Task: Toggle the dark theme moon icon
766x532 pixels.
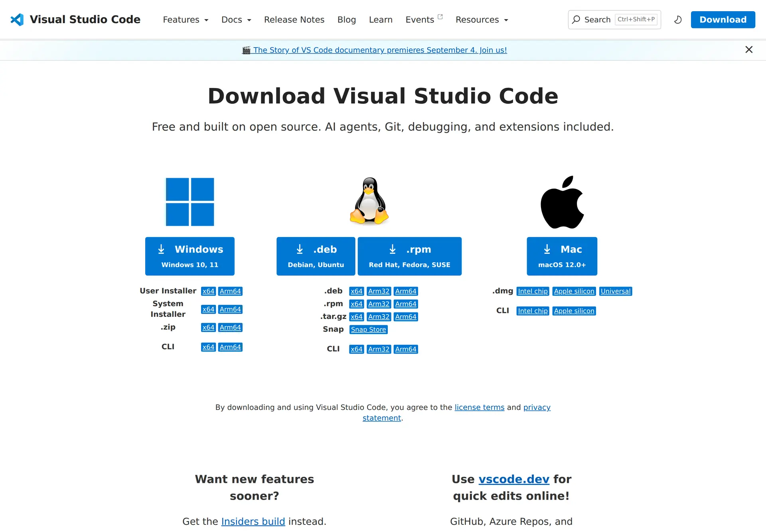Action: [678, 20]
